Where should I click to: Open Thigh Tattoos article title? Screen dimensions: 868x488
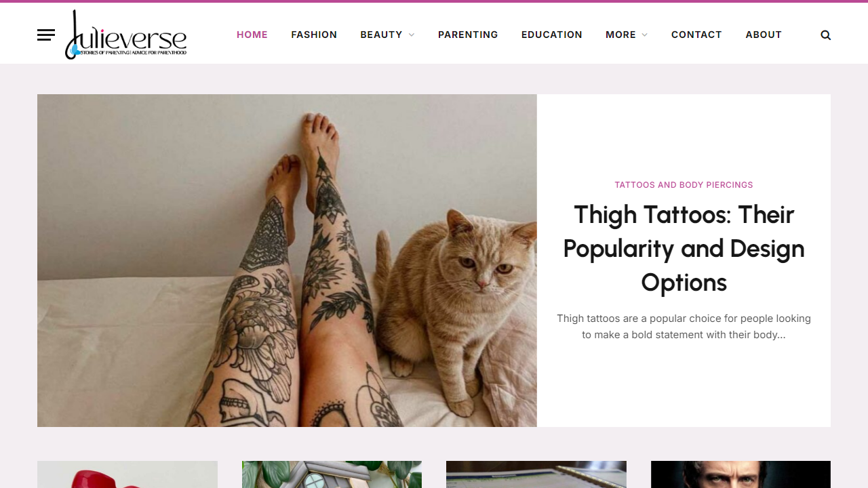coord(684,248)
